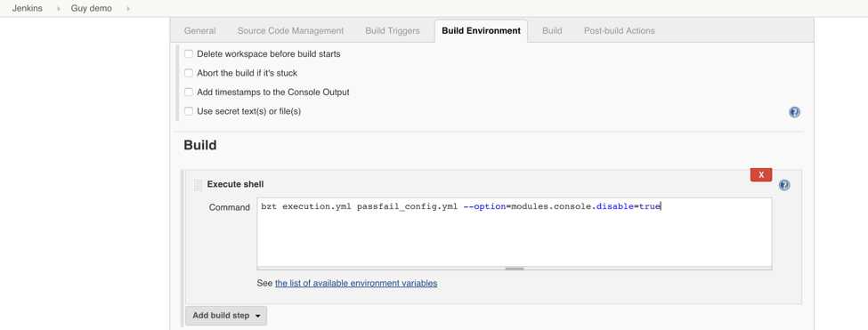Viewport: 868px width, 330px height.
Task: Open help for Execute shell step
Action: tap(783, 185)
